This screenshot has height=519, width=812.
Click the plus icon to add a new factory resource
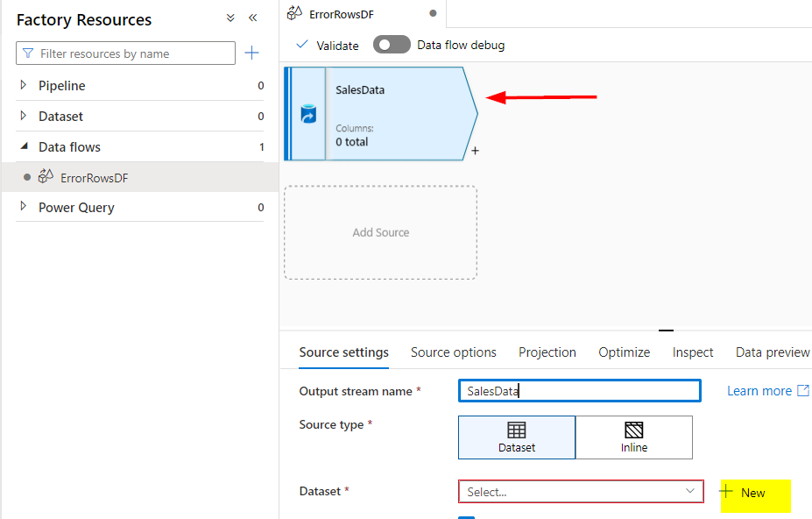coord(252,53)
